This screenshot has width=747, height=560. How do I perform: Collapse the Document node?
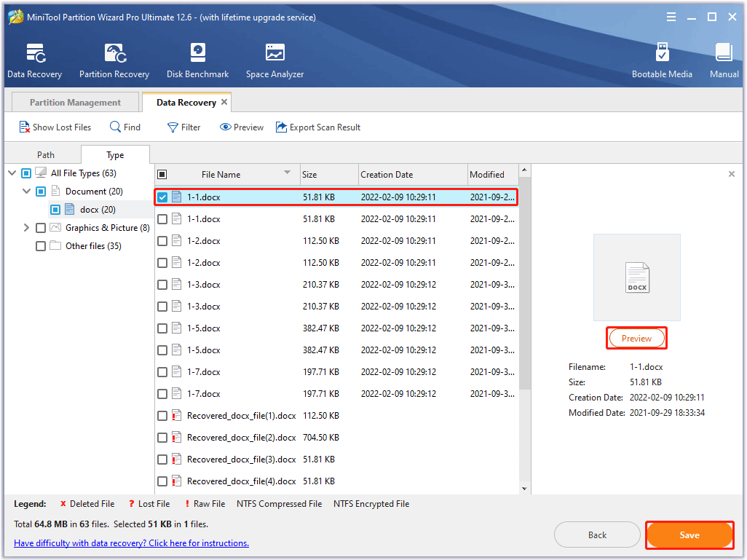(27, 191)
